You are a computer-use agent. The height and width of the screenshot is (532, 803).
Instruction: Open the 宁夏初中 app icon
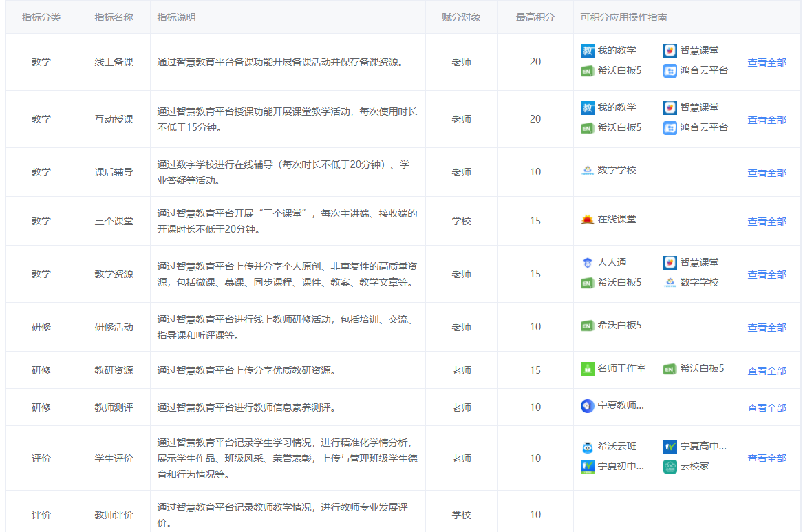click(x=588, y=467)
